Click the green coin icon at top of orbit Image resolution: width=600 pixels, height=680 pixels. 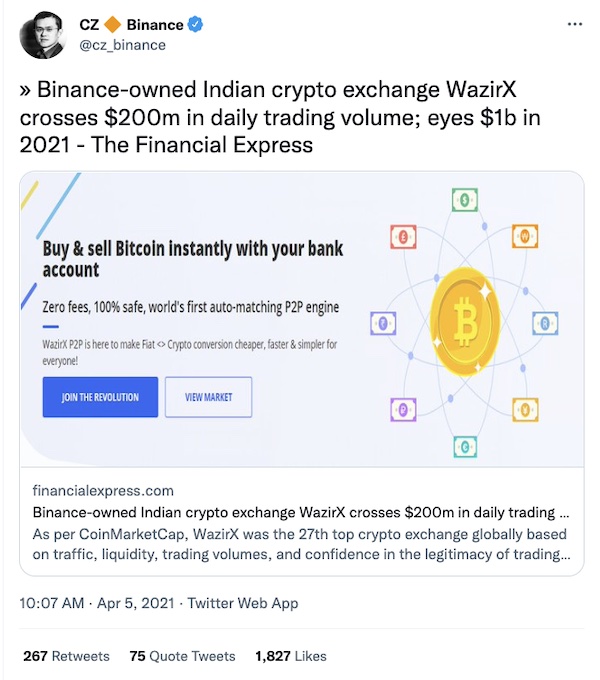(x=465, y=201)
